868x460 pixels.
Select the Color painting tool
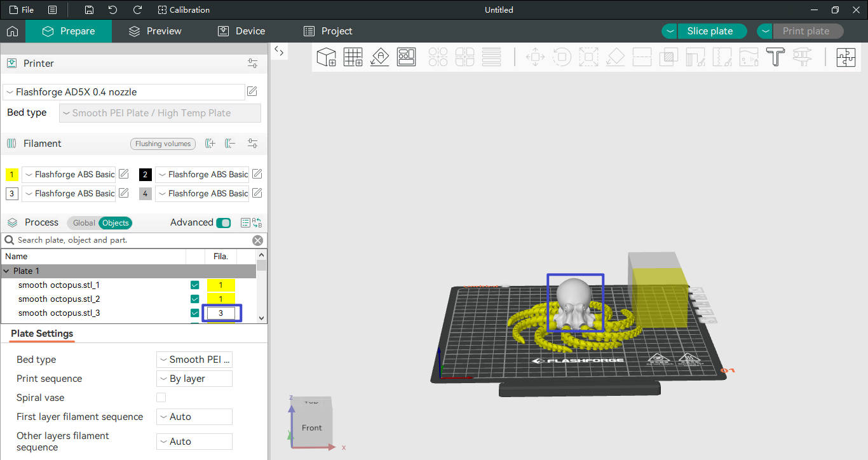point(749,57)
